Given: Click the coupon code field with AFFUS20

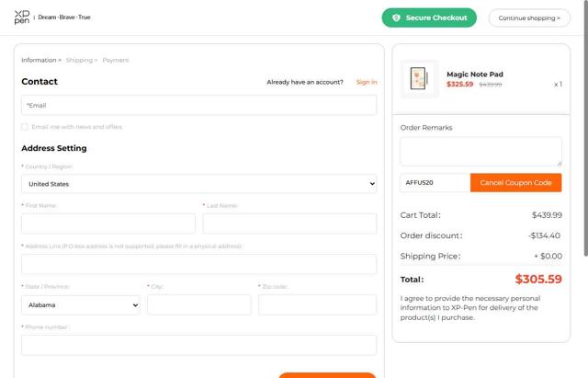Looking at the screenshot, I should pos(435,183).
